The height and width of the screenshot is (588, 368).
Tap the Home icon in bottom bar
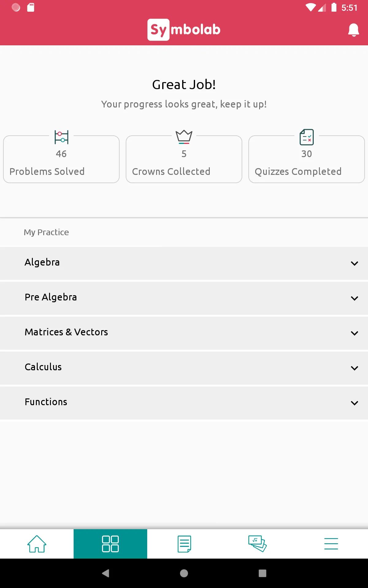tap(37, 544)
